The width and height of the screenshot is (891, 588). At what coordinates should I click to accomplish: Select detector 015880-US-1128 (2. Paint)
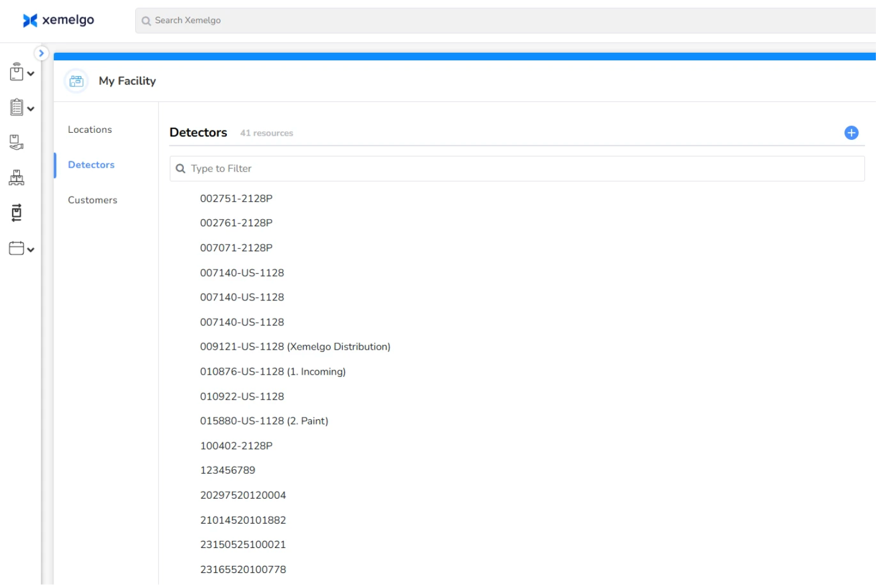click(264, 421)
